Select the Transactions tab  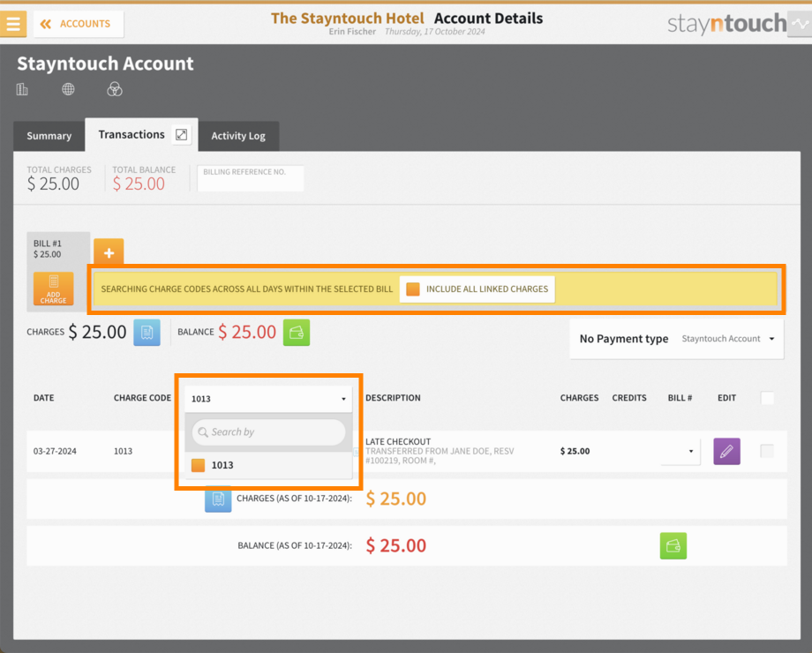point(132,135)
